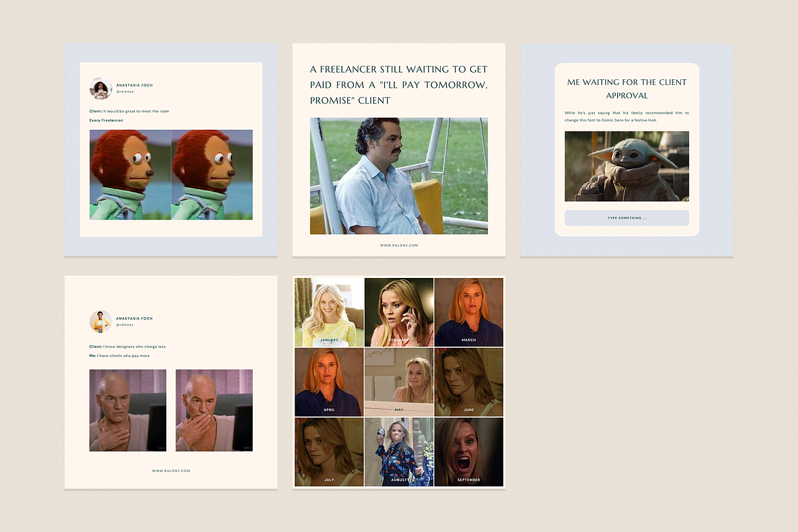Screen dimensions: 798x532
Task: Click 'Client: I know designers who charge less' text
Action: coord(128,346)
